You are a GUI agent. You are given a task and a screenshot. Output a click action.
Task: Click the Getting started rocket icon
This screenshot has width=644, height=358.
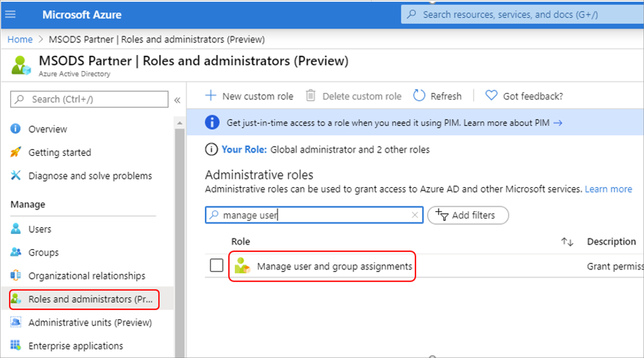point(15,152)
